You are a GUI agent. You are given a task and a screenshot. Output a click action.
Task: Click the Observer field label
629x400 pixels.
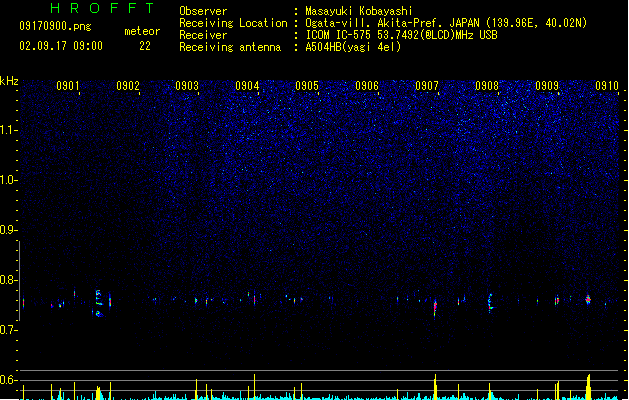pyautogui.click(x=203, y=11)
